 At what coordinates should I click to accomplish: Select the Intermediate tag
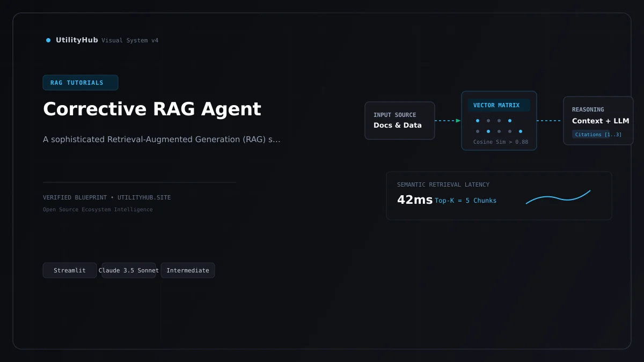(x=188, y=270)
